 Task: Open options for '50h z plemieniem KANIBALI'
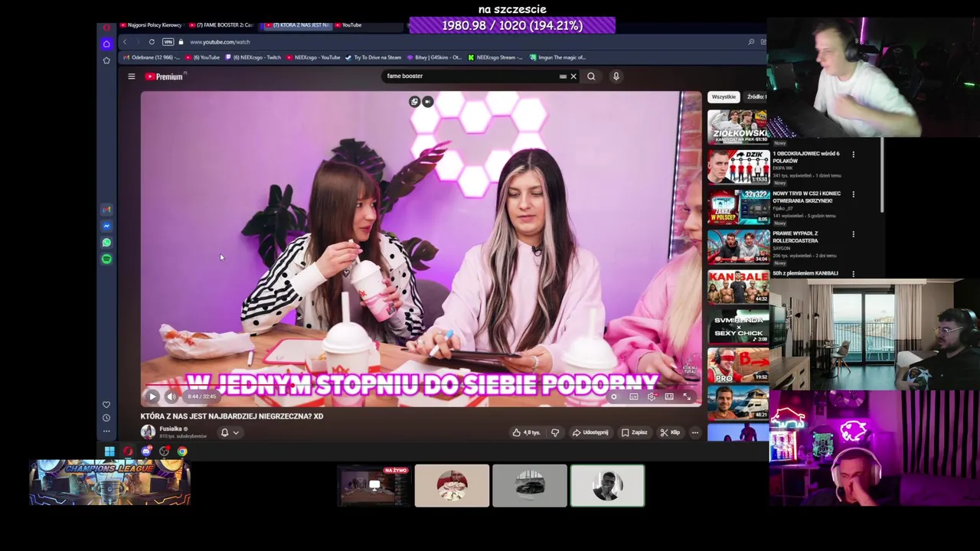854,274
